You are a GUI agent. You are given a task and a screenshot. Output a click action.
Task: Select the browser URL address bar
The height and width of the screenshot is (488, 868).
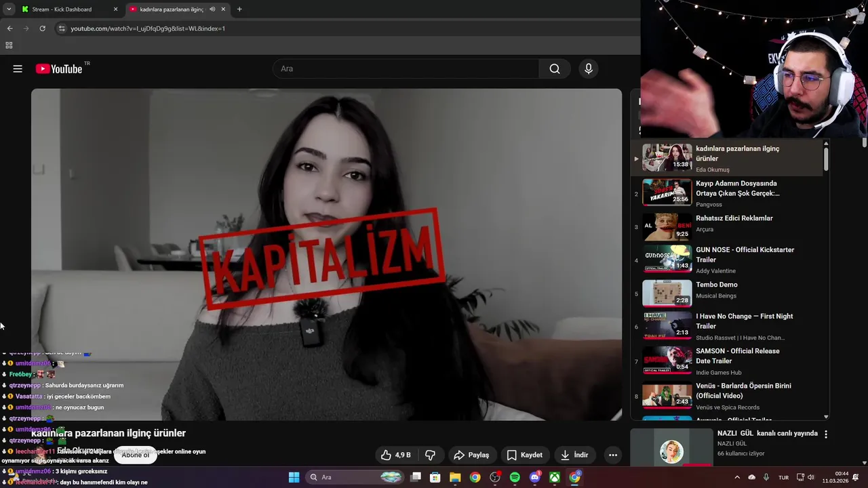point(346,28)
